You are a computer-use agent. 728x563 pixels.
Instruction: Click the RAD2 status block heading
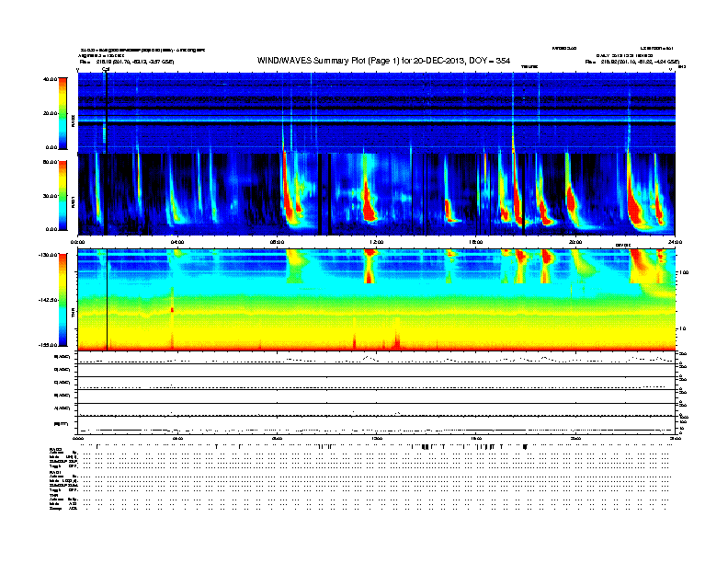55,449
